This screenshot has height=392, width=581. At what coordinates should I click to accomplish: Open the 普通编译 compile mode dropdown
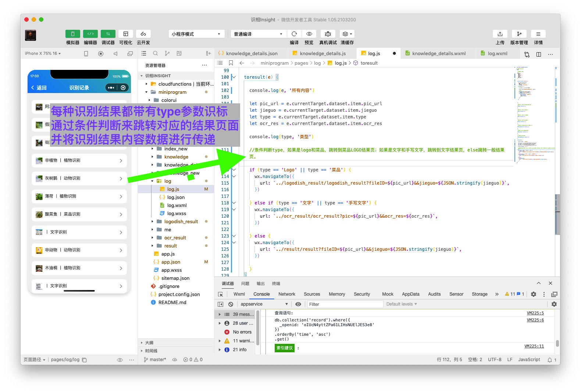pos(259,34)
